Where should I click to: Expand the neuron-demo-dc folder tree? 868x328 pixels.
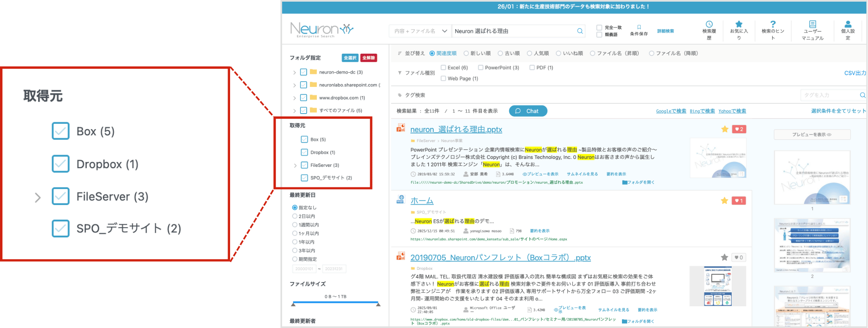pyautogui.click(x=294, y=73)
